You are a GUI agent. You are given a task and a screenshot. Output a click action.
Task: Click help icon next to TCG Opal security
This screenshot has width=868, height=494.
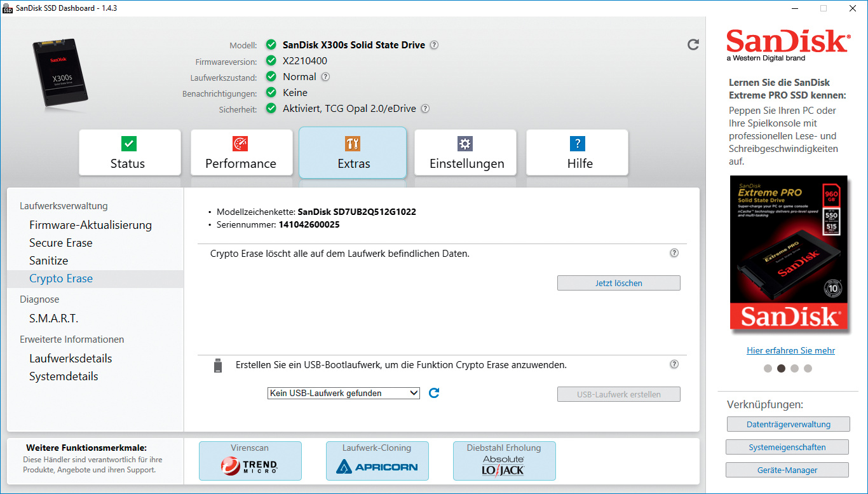(425, 109)
